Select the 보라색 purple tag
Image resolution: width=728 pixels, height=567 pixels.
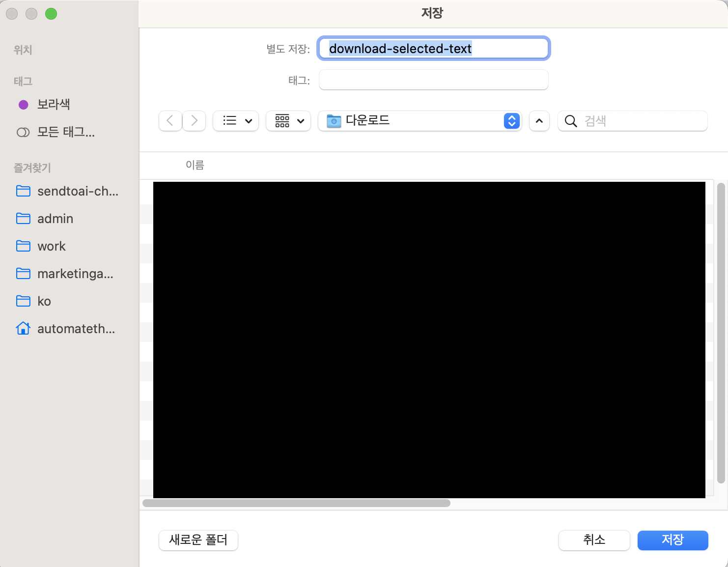coord(54,104)
